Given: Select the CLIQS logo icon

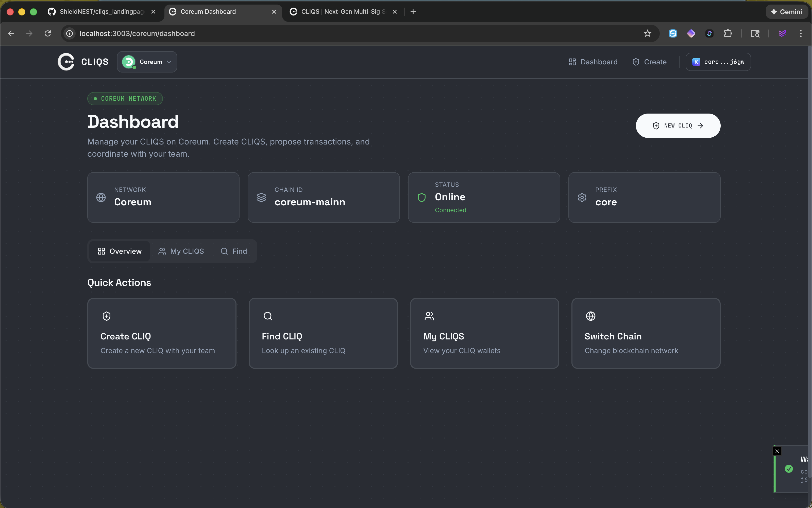Looking at the screenshot, I should [x=66, y=62].
